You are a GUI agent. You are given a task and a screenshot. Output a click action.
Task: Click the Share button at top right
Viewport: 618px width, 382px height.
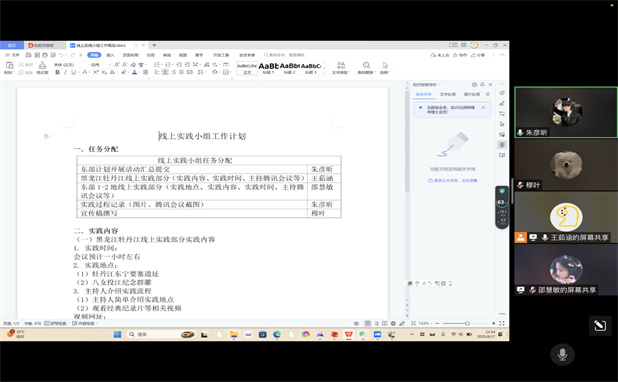(x=478, y=55)
